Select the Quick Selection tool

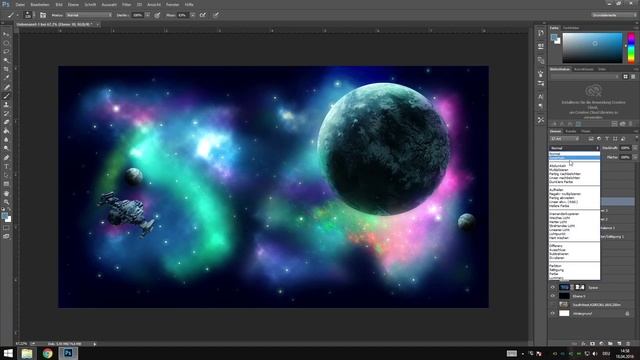pos(6,60)
